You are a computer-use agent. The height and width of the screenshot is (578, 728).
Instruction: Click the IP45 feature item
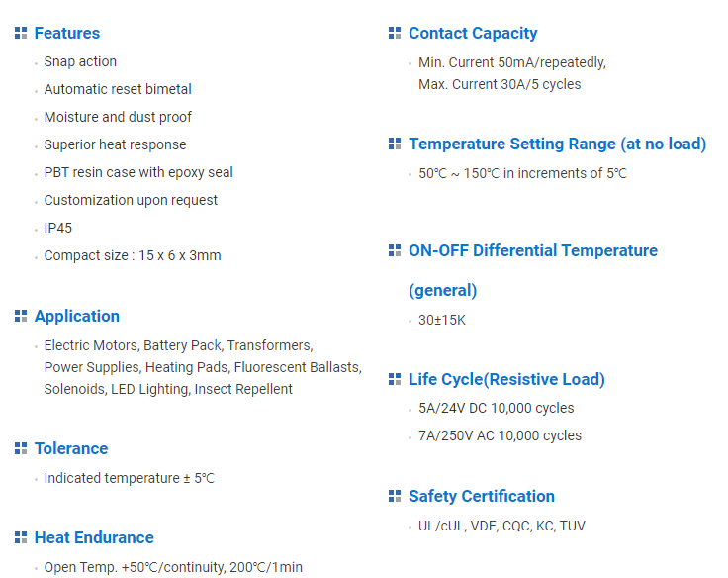coord(58,228)
